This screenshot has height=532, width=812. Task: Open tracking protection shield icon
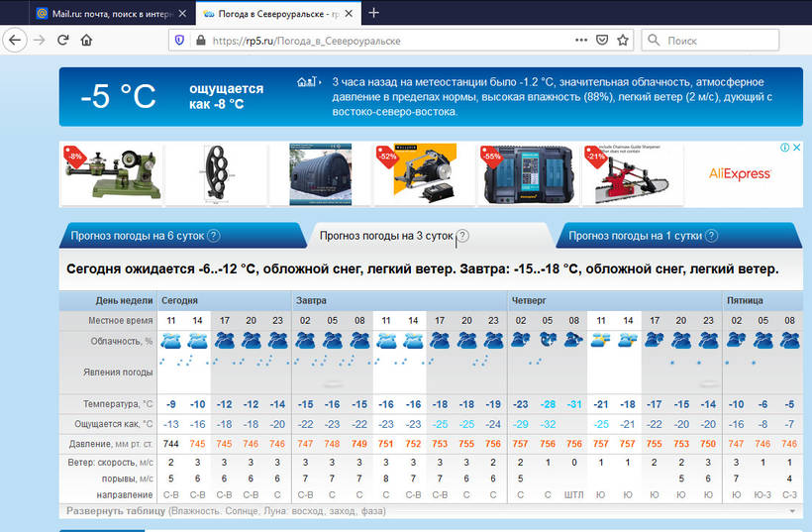(x=179, y=41)
